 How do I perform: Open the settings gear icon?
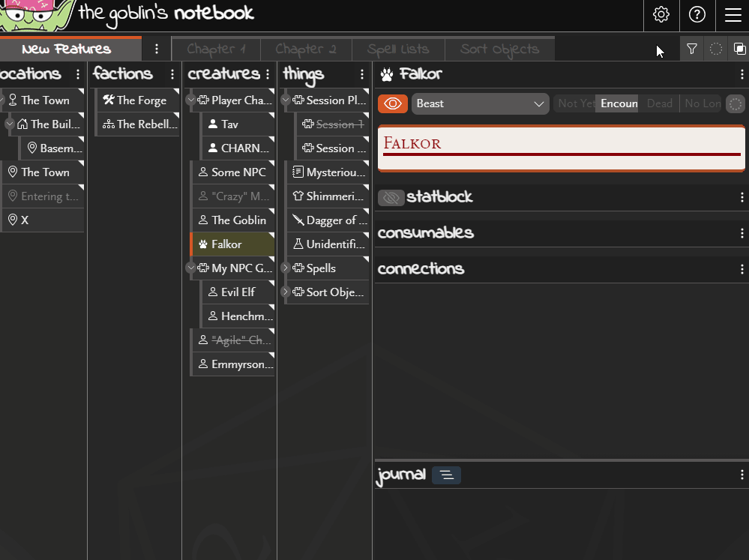pyautogui.click(x=661, y=15)
